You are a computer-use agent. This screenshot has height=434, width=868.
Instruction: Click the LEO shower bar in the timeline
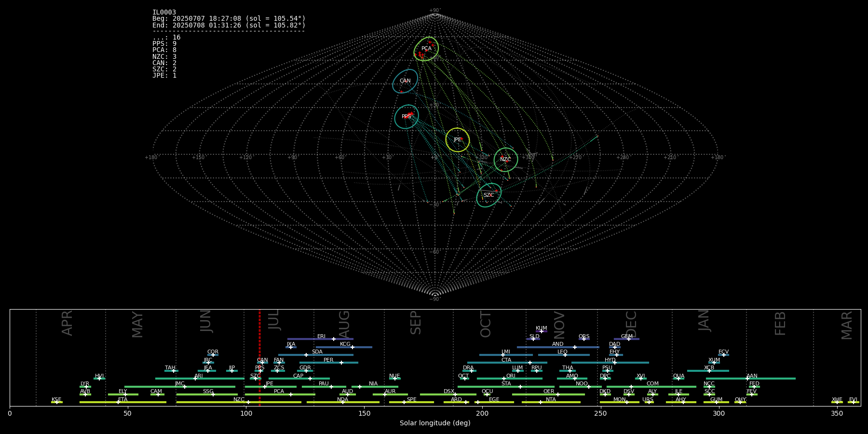(564, 355)
